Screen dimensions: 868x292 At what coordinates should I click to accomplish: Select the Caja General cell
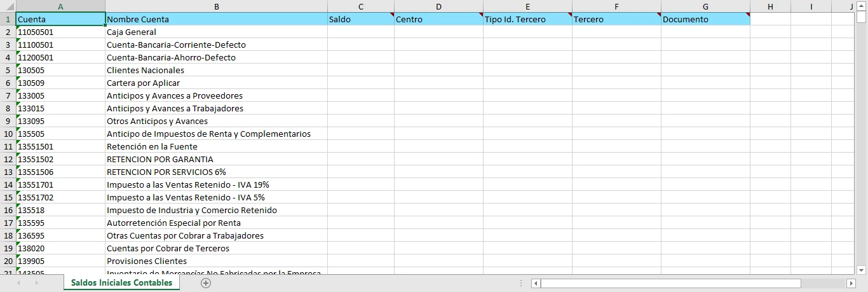pos(216,32)
